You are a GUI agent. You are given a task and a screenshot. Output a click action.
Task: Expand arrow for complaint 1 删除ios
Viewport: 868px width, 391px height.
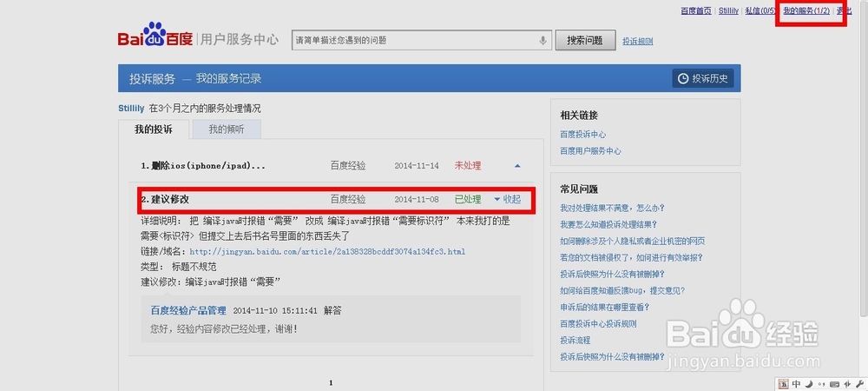[x=517, y=166]
